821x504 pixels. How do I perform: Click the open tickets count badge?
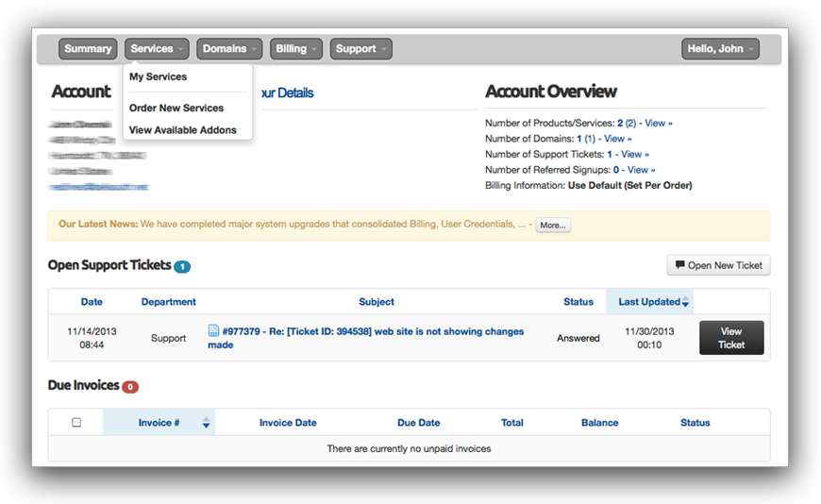click(182, 267)
